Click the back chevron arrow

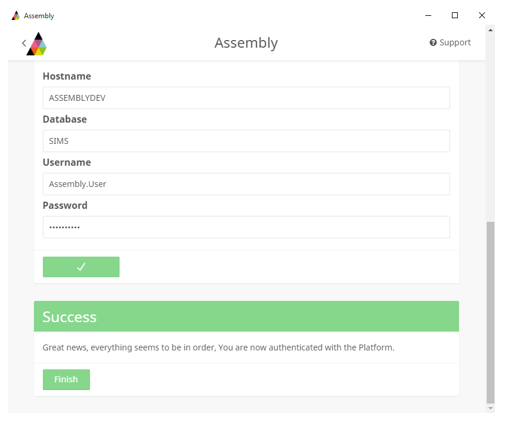pos(24,43)
